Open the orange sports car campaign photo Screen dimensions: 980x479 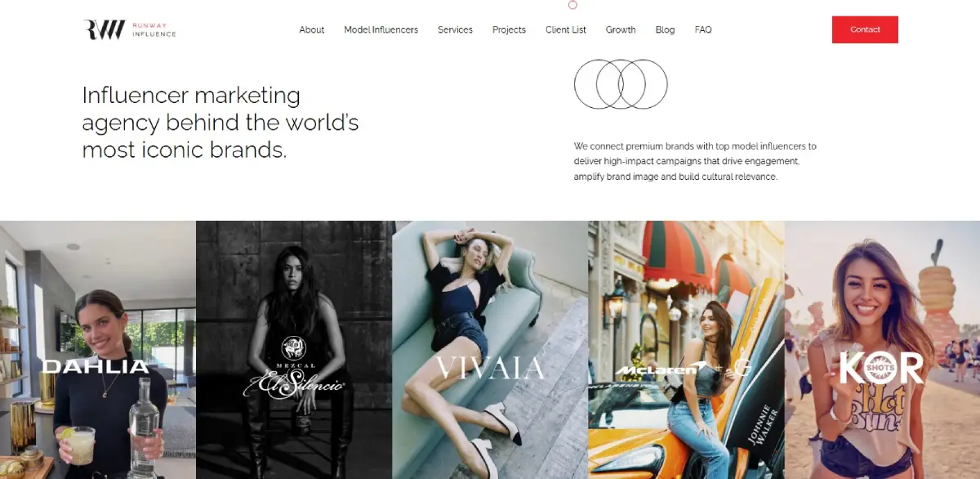[x=686, y=350]
